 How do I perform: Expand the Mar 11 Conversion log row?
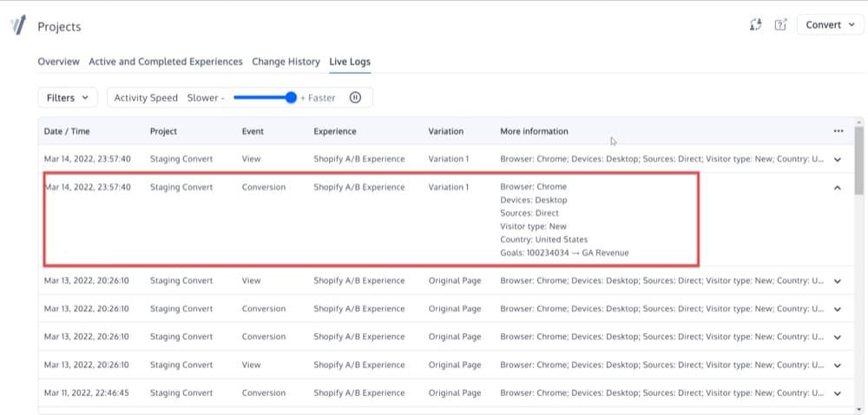pos(838,393)
